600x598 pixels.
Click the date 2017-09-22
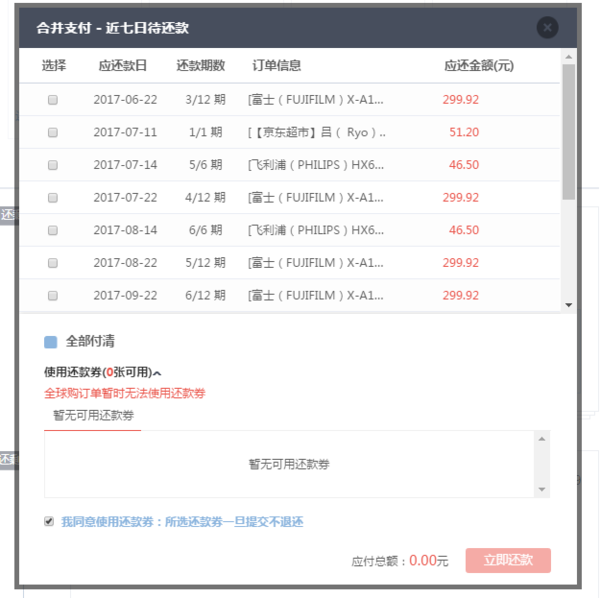coord(126,296)
